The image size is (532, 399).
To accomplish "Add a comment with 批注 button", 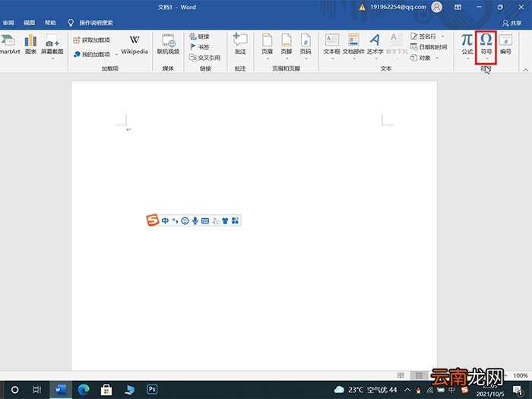I will point(240,44).
